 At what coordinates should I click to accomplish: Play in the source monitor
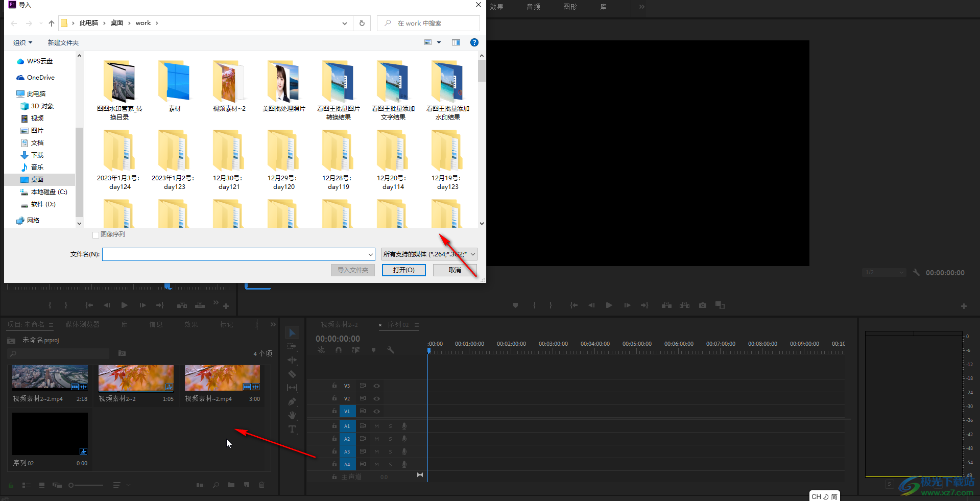tap(124, 305)
